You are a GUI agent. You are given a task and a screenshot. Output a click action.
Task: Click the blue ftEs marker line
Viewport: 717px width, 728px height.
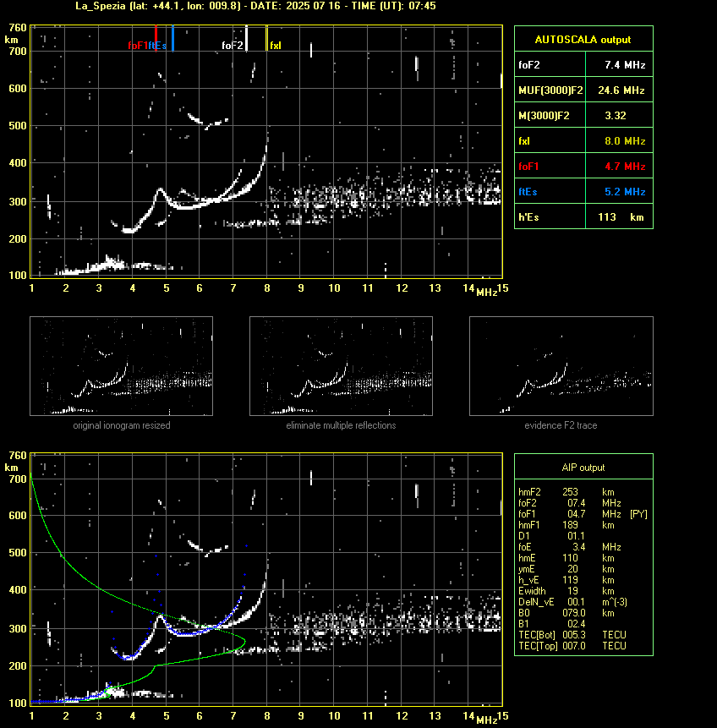pos(172,38)
